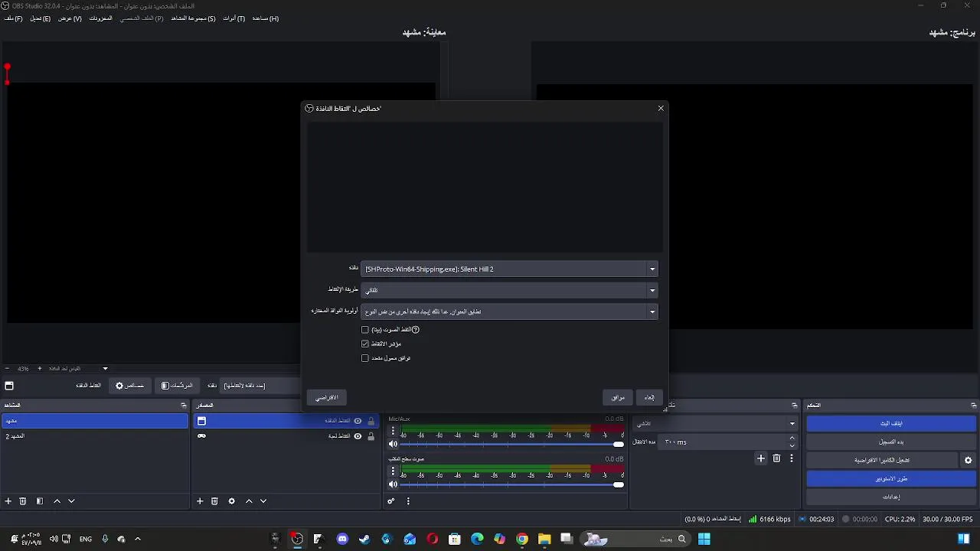Enable multi-adapter compatibility checkbox

pyautogui.click(x=365, y=358)
